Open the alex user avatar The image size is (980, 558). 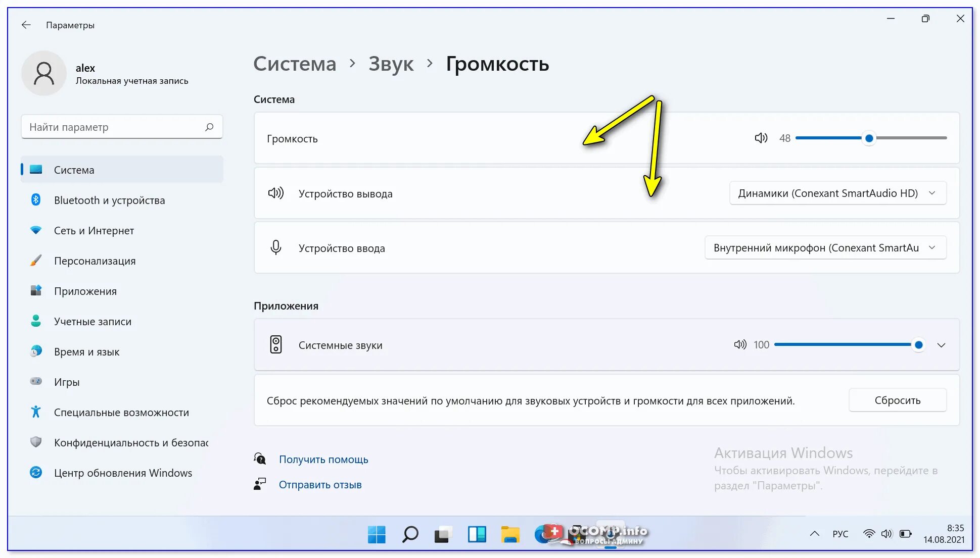44,73
